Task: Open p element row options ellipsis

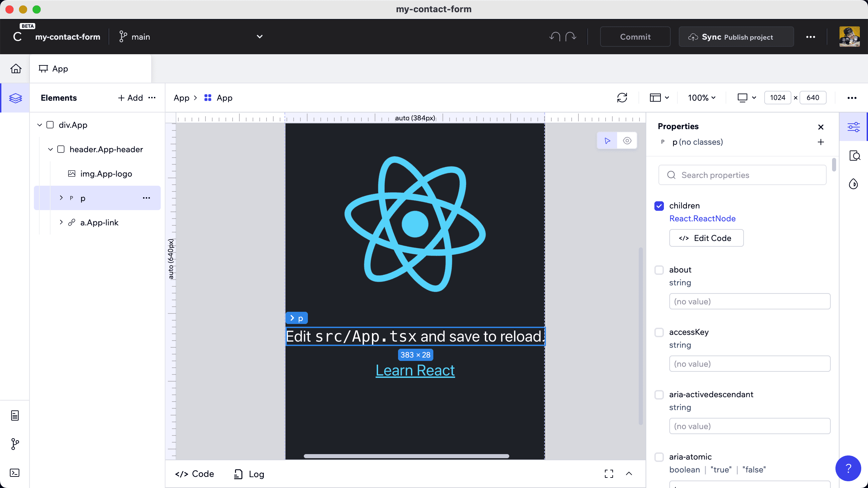Action: coord(146,198)
